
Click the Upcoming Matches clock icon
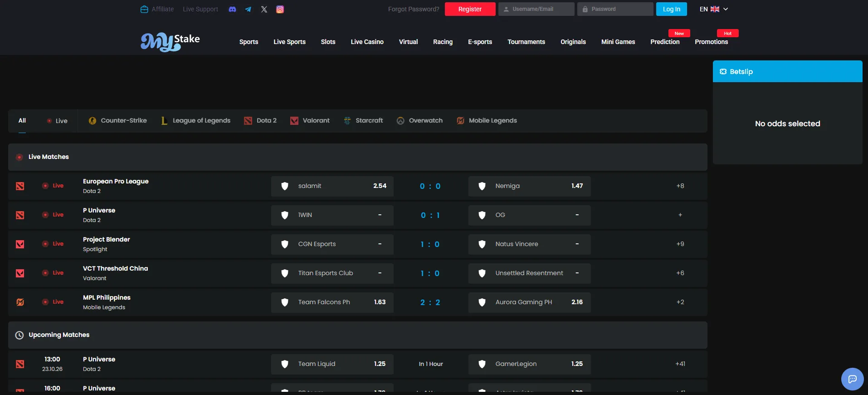point(20,335)
